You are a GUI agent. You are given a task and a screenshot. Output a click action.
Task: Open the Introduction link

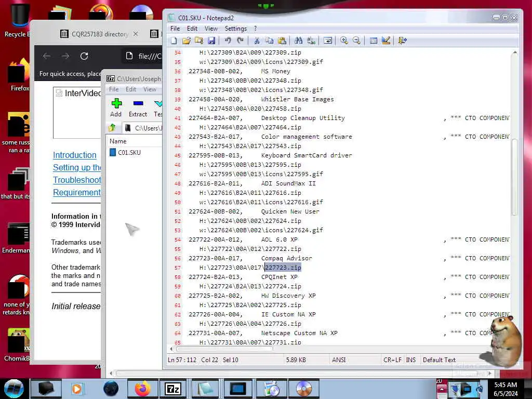(75, 155)
